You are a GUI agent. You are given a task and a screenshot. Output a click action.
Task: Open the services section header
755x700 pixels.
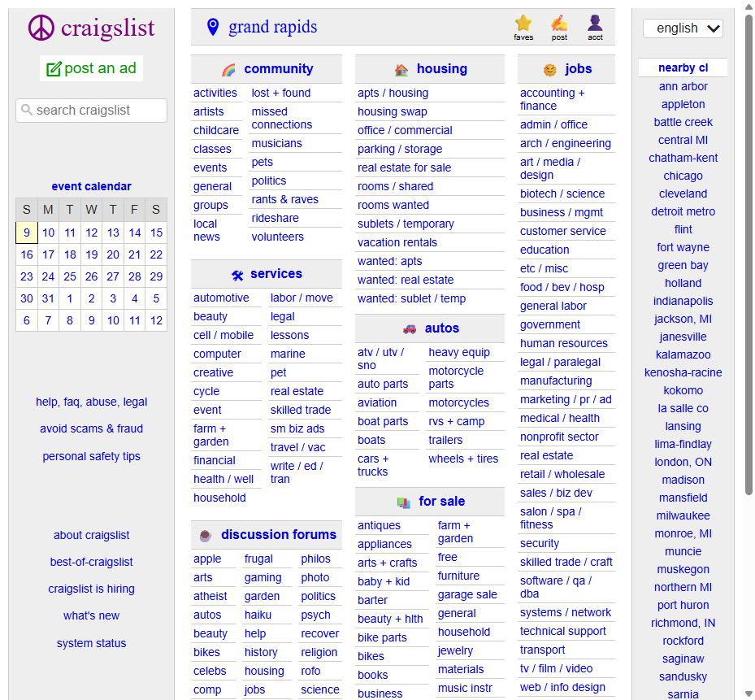[276, 274]
